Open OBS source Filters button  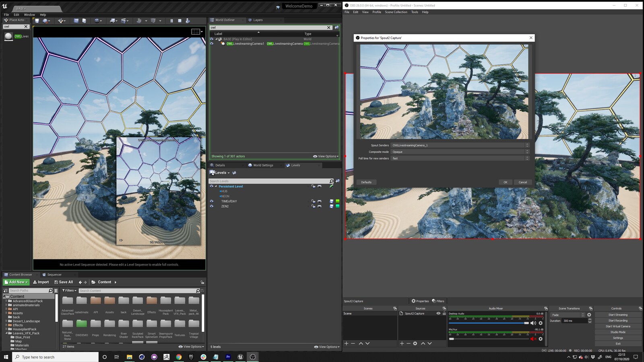coord(438,301)
